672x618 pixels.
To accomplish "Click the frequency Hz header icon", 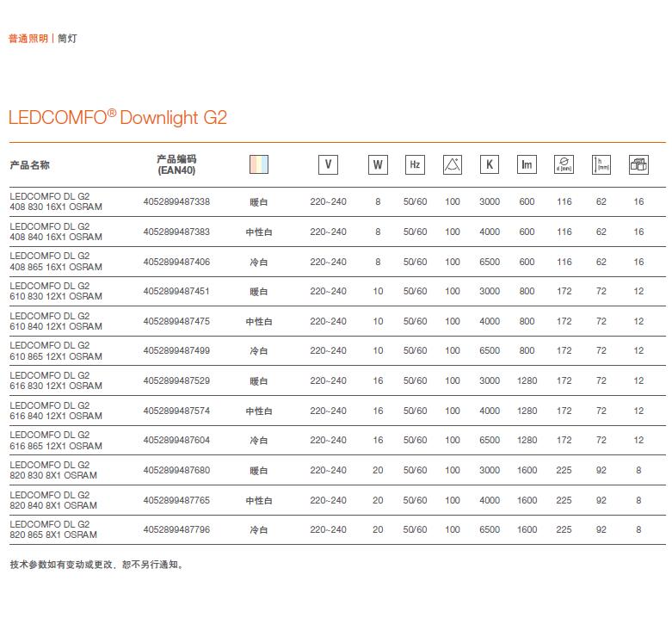I will tap(415, 164).
